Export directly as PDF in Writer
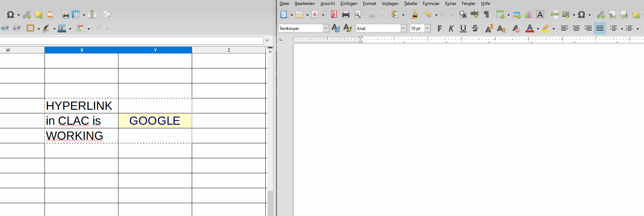The image size is (644, 216). pyautogui.click(x=334, y=15)
